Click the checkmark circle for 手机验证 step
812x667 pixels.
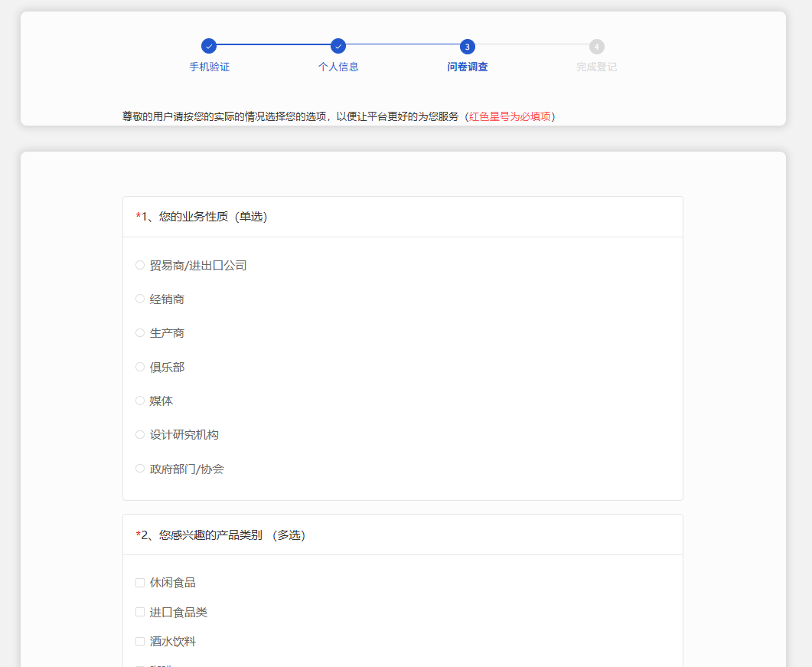[209, 47]
